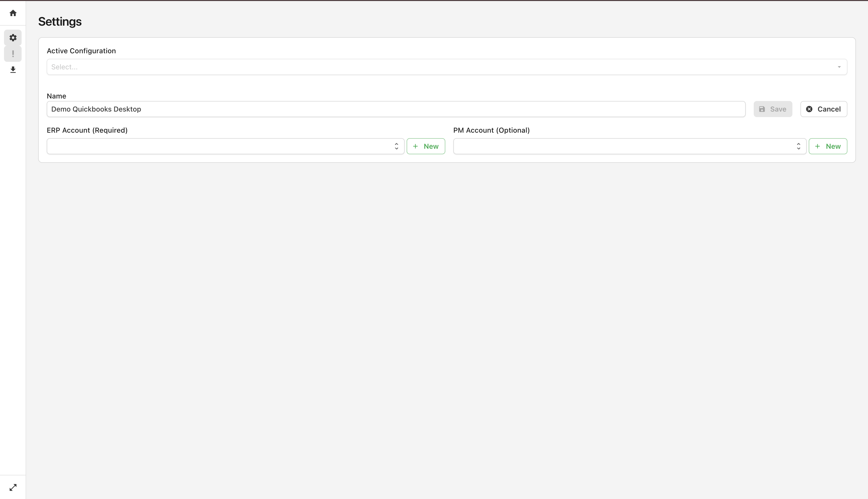This screenshot has width=868, height=499.
Task: Navigate home using the house icon
Action: tap(13, 13)
